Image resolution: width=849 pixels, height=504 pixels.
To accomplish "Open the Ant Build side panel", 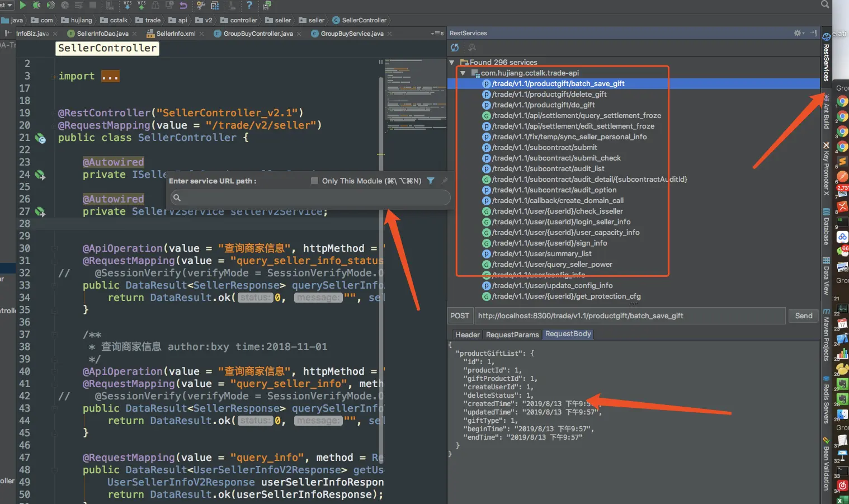I will pyautogui.click(x=826, y=112).
